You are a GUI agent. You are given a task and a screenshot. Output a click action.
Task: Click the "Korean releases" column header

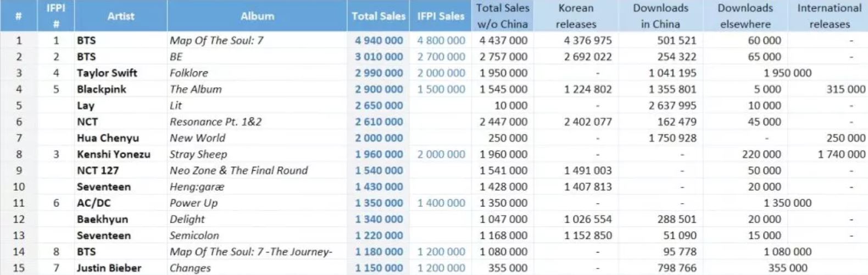click(x=576, y=16)
